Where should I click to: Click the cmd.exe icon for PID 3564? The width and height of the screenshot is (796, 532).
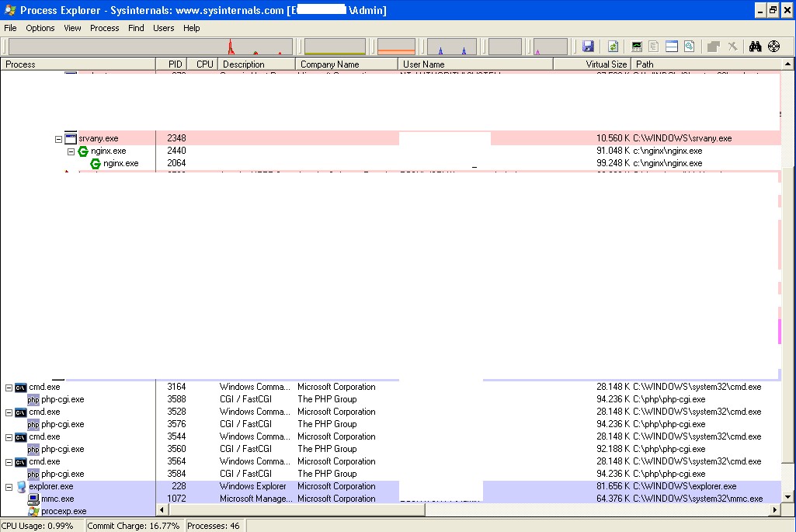[20, 462]
